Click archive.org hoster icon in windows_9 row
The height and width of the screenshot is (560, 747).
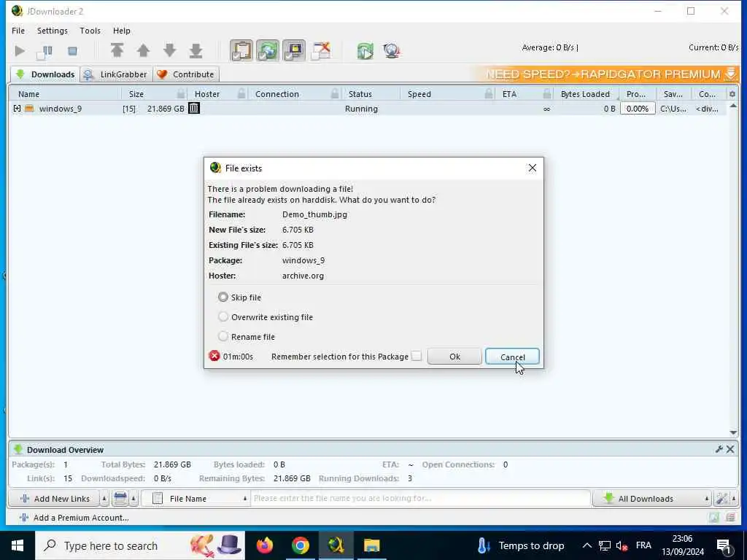click(194, 109)
